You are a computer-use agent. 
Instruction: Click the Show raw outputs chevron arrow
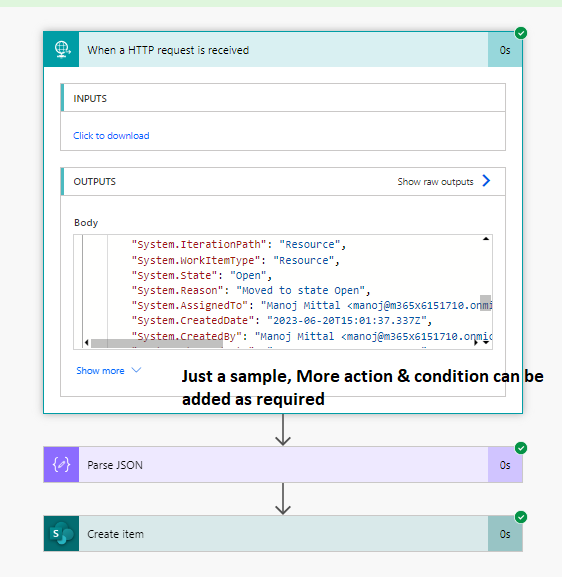point(486,181)
